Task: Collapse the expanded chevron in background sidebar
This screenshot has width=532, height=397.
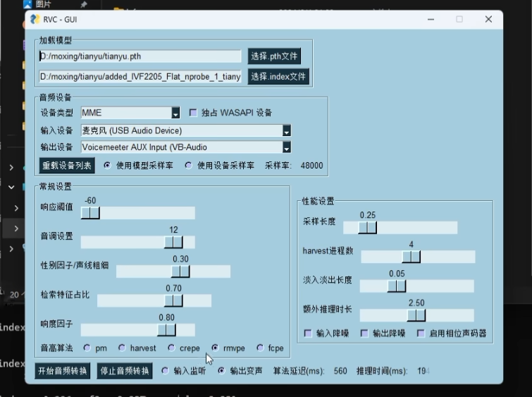Action: coord(11,187)
